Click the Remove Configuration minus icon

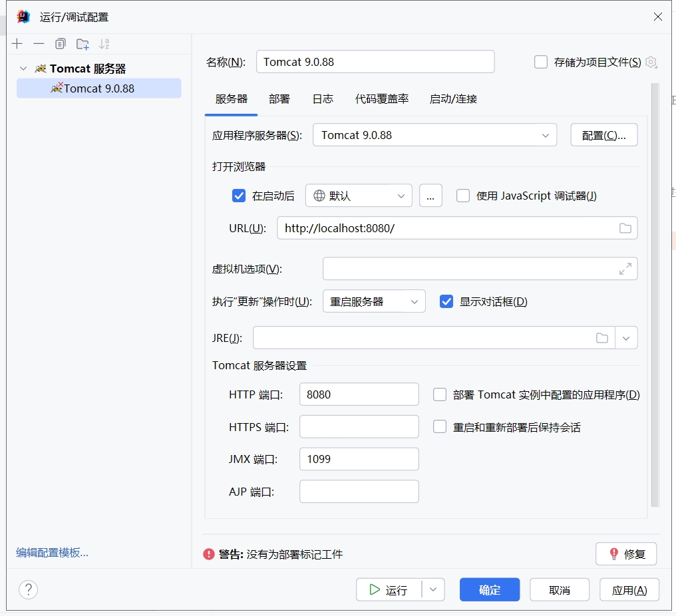[x=39, y=44]
